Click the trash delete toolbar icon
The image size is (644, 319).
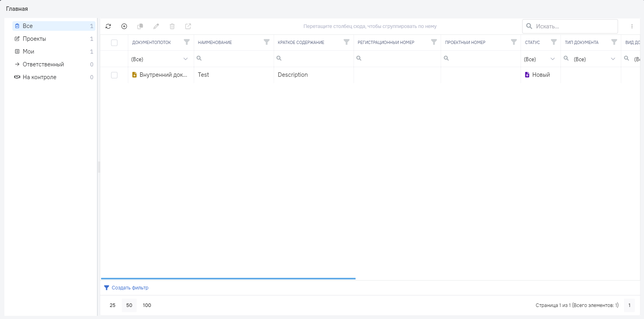coord(172,26)
